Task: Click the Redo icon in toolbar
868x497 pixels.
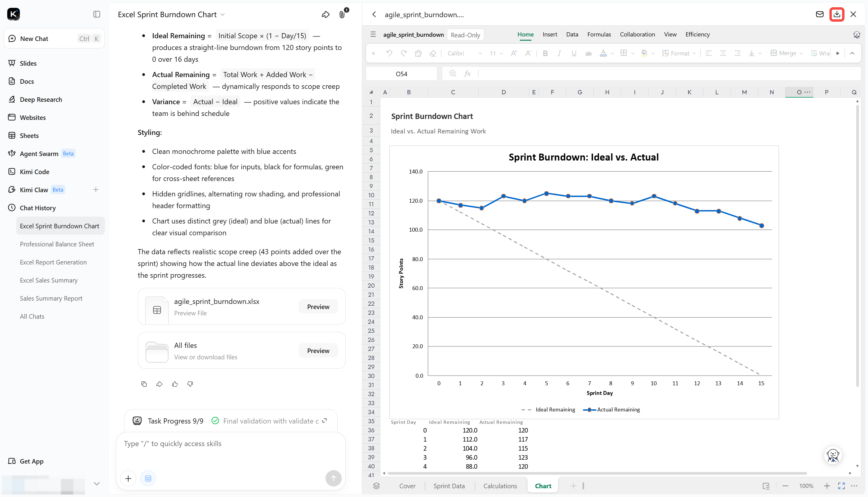Action: point(404,53)
